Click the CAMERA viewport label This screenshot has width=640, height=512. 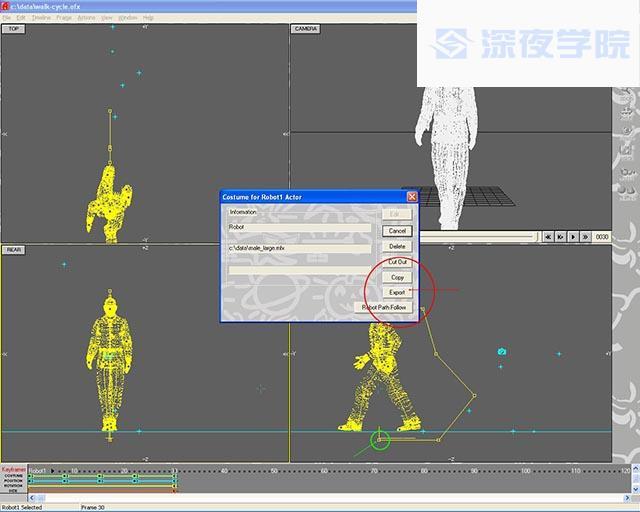pyautogui.click(x=306, y=29)
